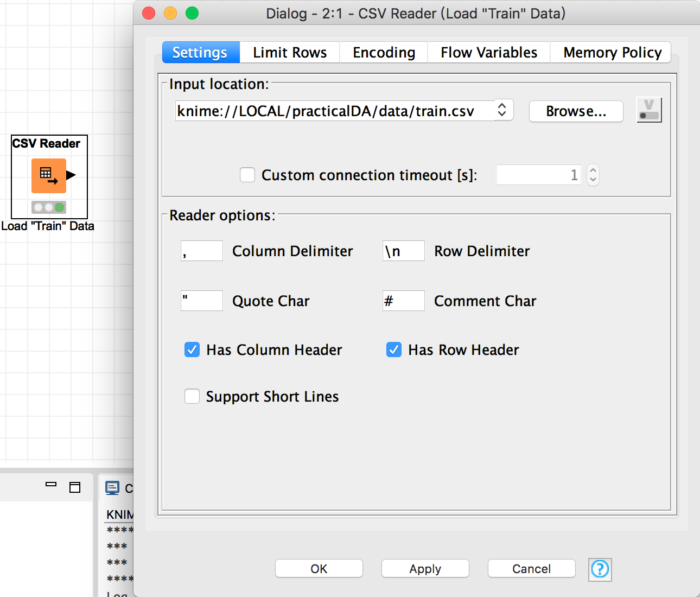Maximize the bottom-left panel view

75,487
